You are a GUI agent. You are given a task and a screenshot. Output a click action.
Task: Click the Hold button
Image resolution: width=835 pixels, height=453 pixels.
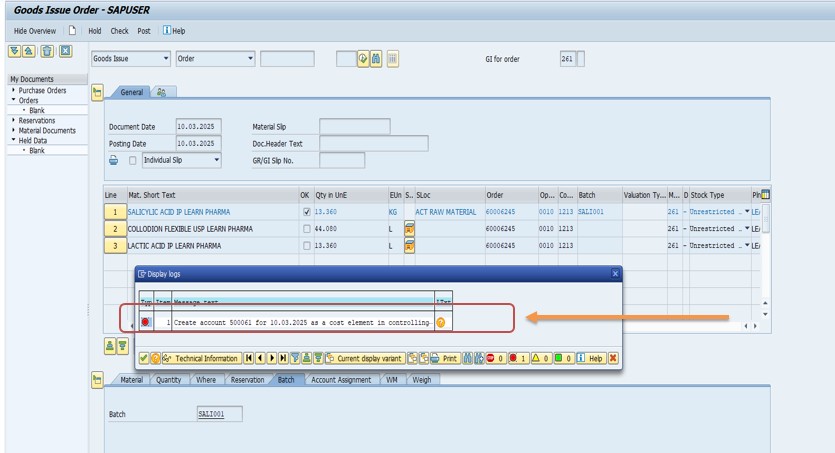pyautogui.click(x=95, y=31)
